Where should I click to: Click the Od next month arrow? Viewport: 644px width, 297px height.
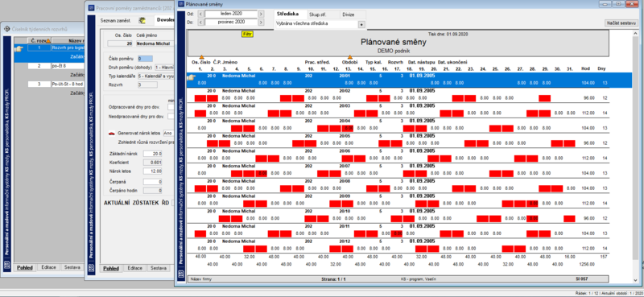tap(261, 14)
